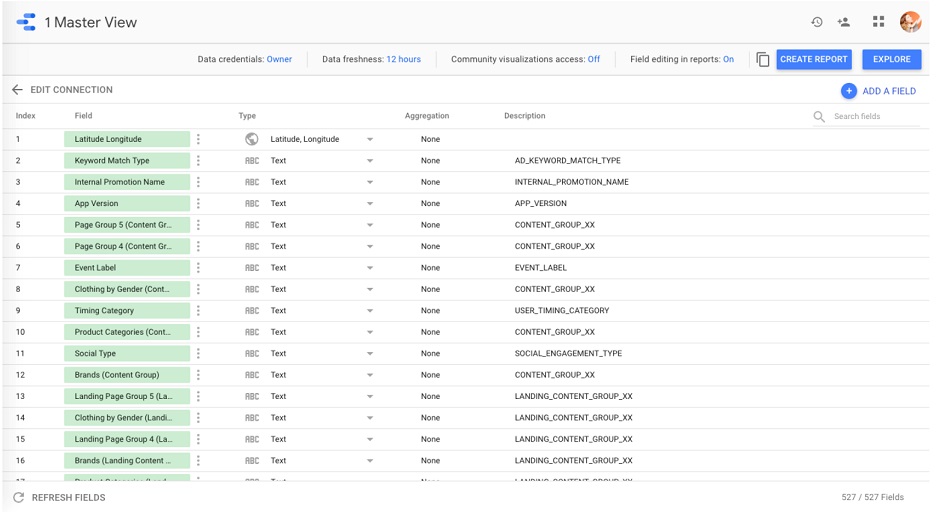Click the ABC type icon for Event Label
Screen dimensions: 939x512
(252, 268)
